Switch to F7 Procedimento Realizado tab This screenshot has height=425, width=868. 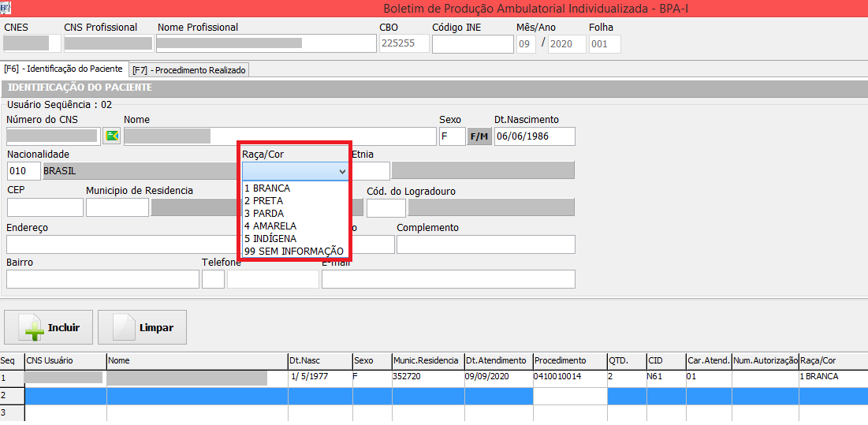(x=189, y=70)
